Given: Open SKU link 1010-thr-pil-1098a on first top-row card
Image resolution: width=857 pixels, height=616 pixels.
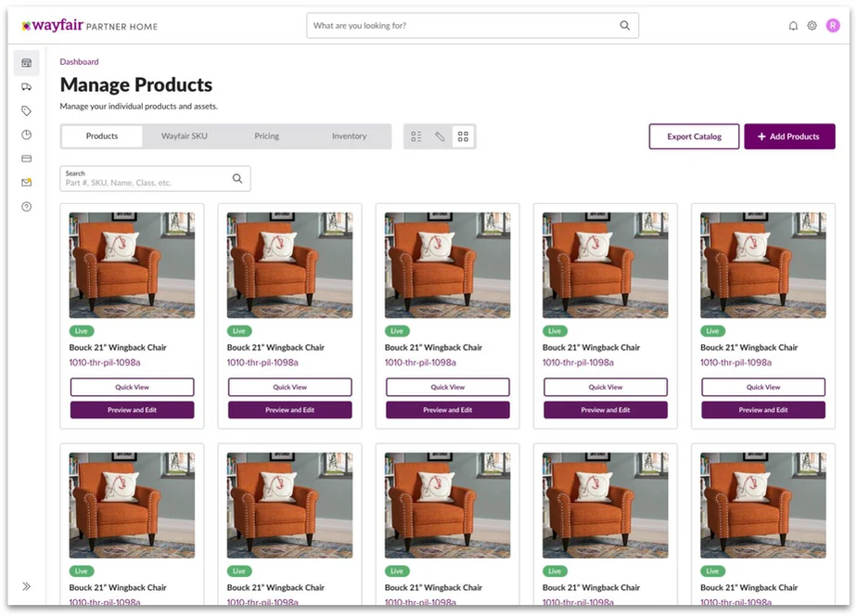Looking at the screenshot, I should pyautogui.click(x=105, y=363).
